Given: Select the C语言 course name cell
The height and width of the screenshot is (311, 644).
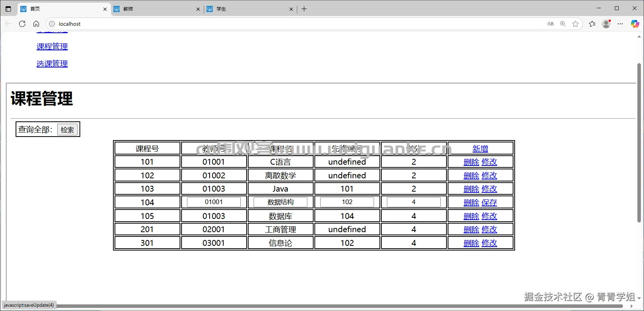Looking at the screenshot, I should pyautogui.click(x=281, y=162).
